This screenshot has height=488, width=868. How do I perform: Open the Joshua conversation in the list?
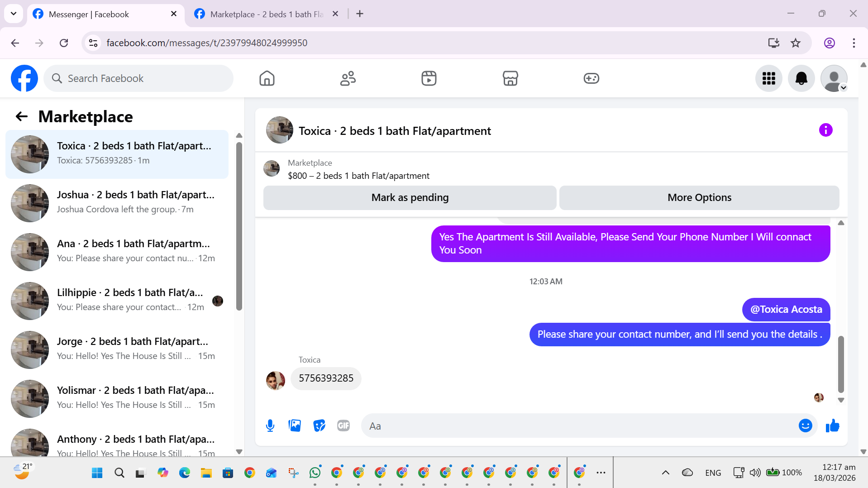click(117, 203)
